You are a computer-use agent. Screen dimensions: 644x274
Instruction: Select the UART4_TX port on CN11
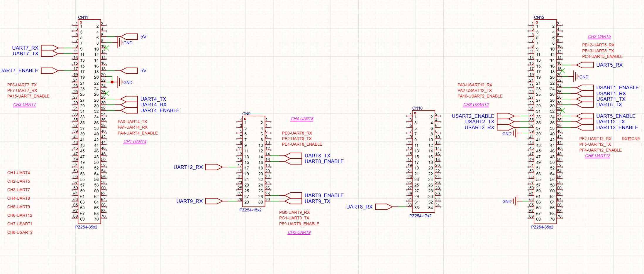point(129,99)
